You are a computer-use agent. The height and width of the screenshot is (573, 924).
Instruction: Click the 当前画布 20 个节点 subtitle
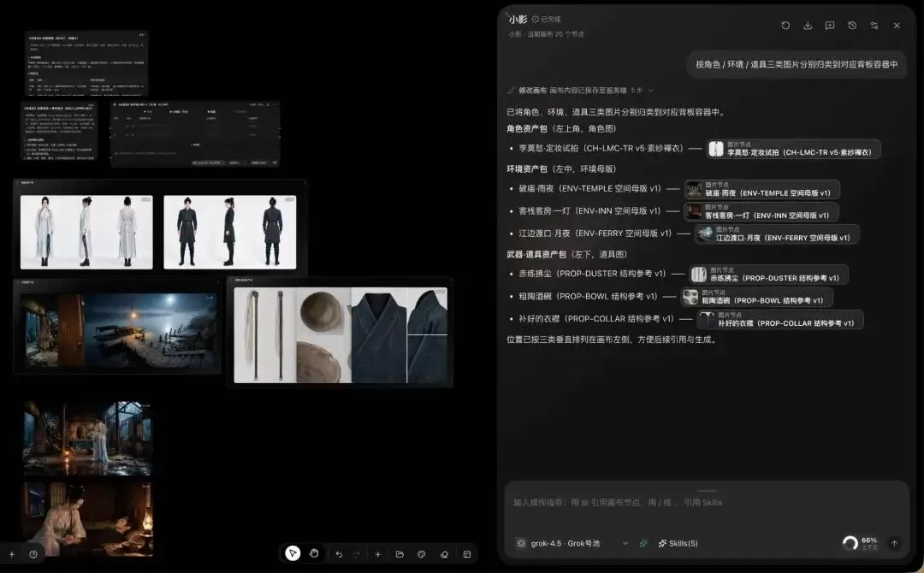tap(556, 34)
